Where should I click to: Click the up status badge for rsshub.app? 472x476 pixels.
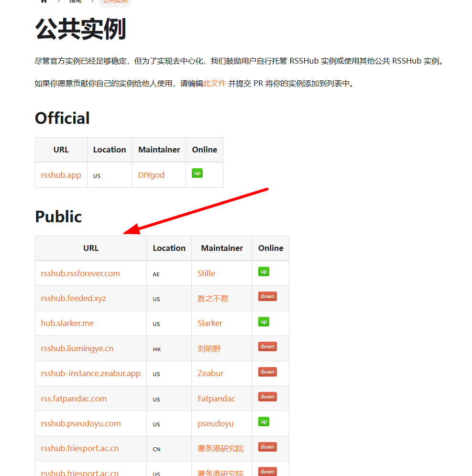click(197, 173)
